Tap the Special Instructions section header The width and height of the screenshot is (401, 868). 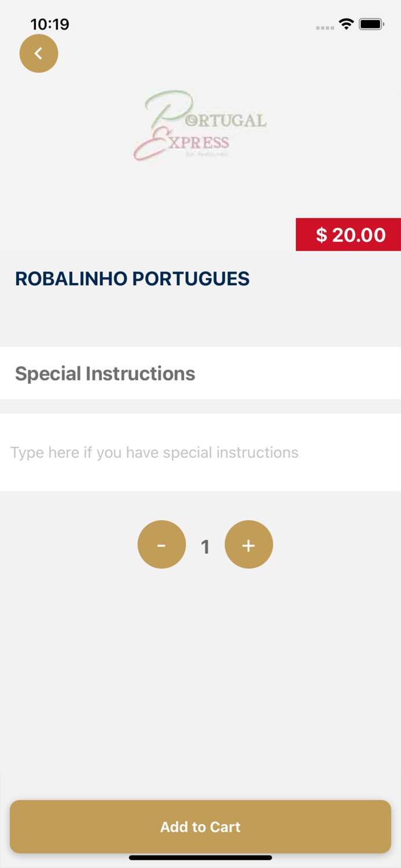click(105, 373)
